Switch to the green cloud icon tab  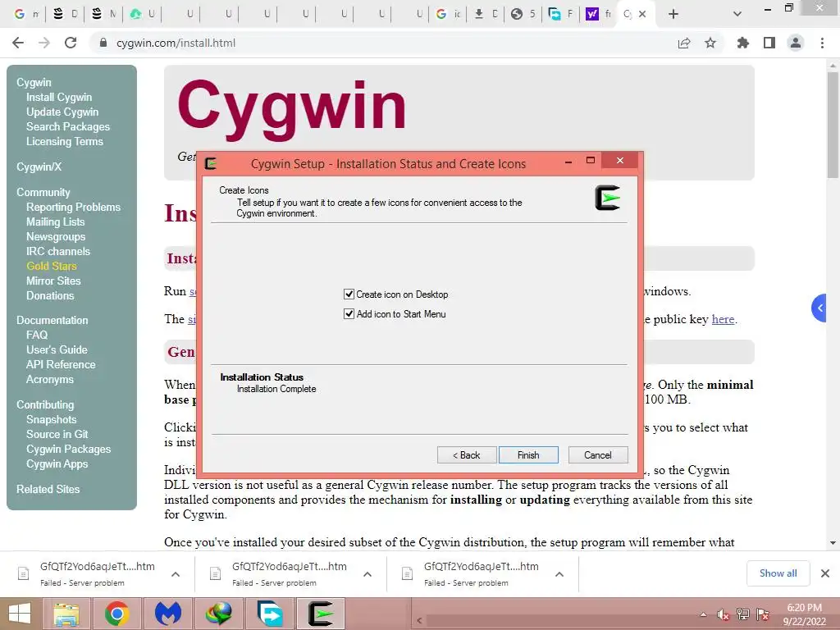[142, 14]
